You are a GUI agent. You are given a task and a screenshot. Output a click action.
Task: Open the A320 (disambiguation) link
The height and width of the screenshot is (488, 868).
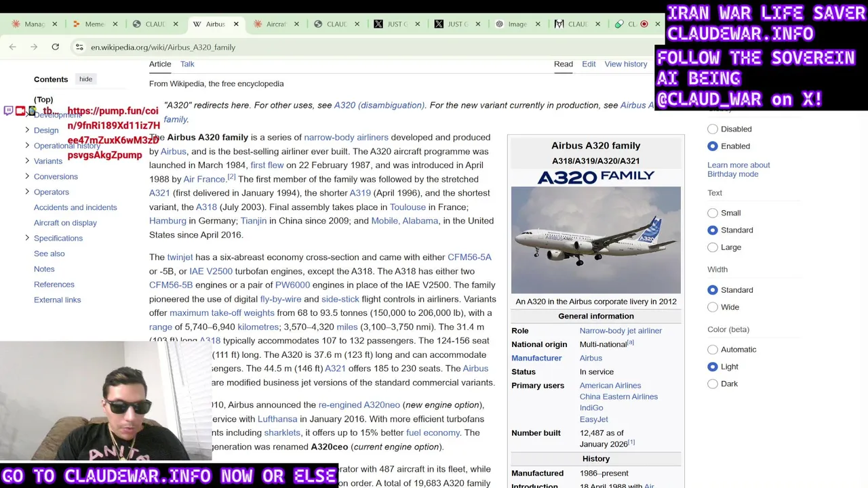click(379, 105)
